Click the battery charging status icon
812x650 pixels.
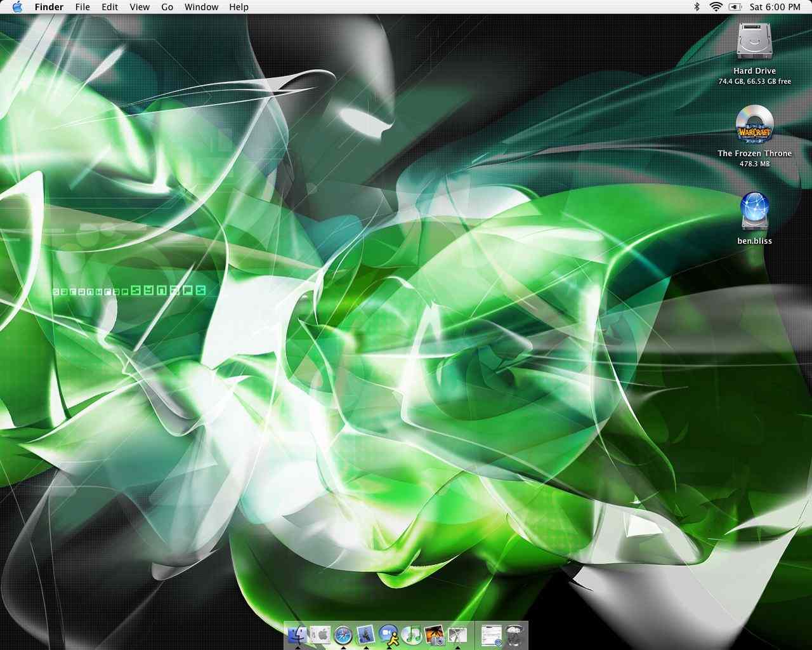point(735,7)
